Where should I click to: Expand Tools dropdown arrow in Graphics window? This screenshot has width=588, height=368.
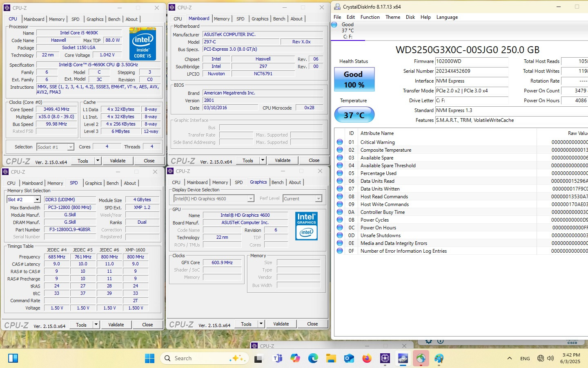coord(261,324)
